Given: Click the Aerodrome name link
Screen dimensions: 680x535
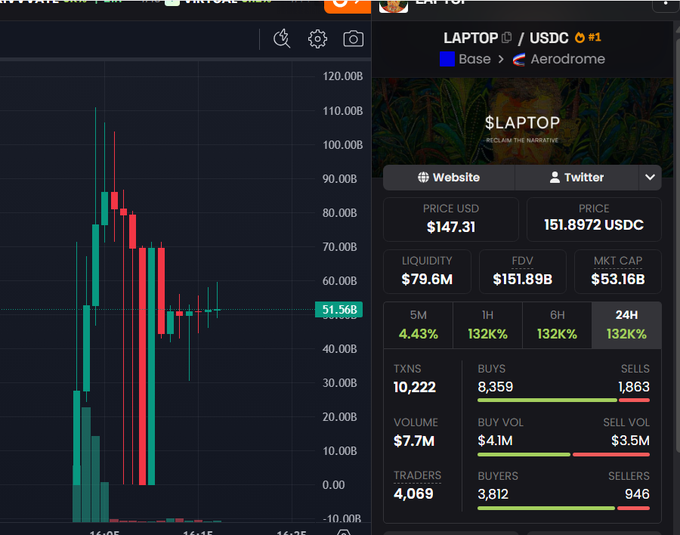Looking at the screenshot, I should 567,59.
